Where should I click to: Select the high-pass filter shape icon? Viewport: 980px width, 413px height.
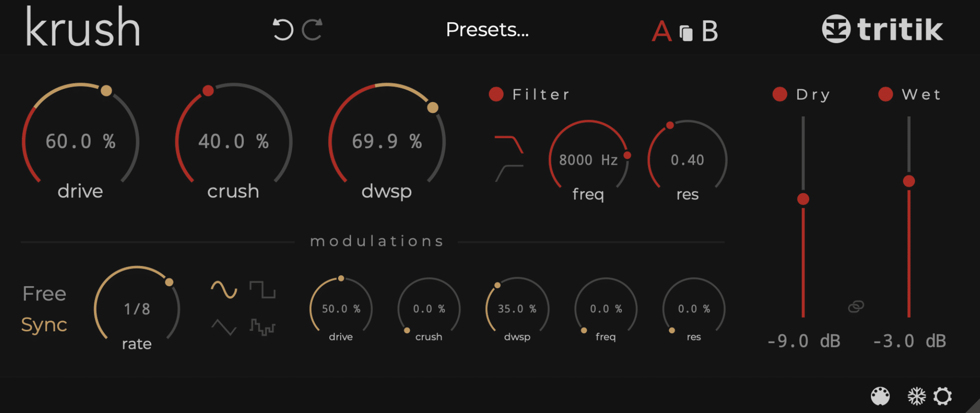click(509, 173)
